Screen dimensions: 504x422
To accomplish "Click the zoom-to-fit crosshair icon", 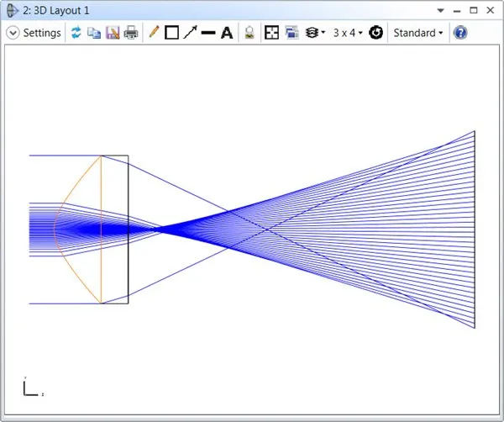I will [x=271, y=33].
